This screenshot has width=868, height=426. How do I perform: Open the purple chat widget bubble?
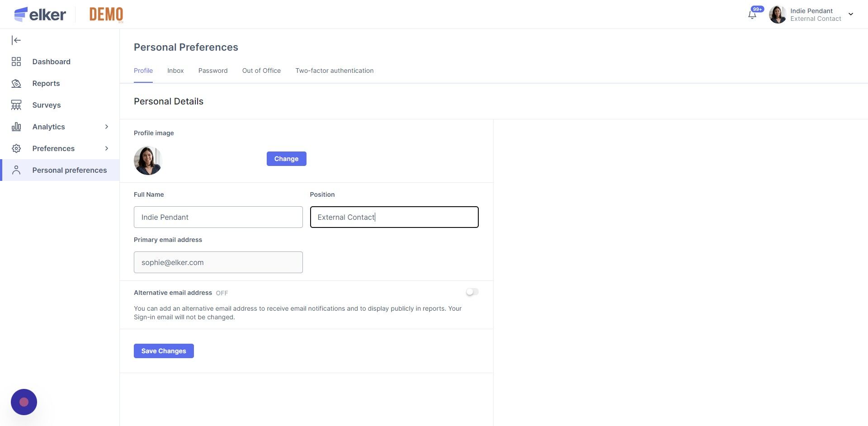24,402
